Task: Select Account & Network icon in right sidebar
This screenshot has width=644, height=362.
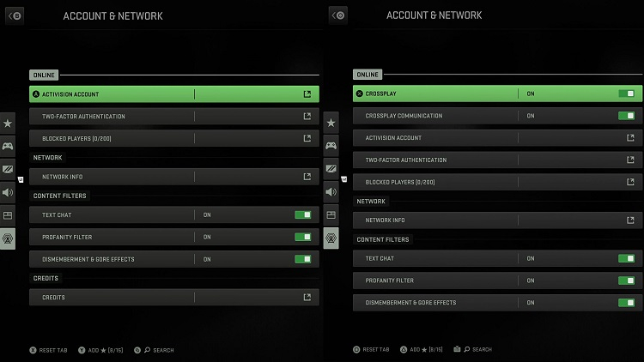Action: click(331, 238)
